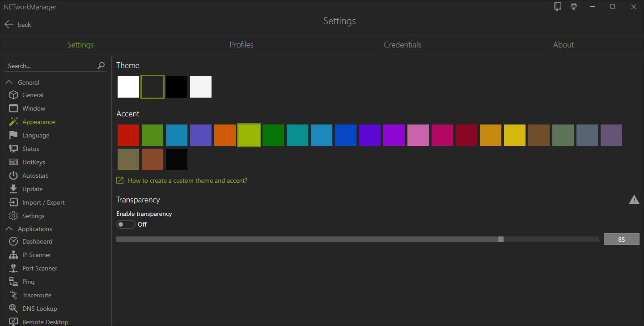Toggle the Enable transparency switch
644x326 pixels.
click(126, 224)
